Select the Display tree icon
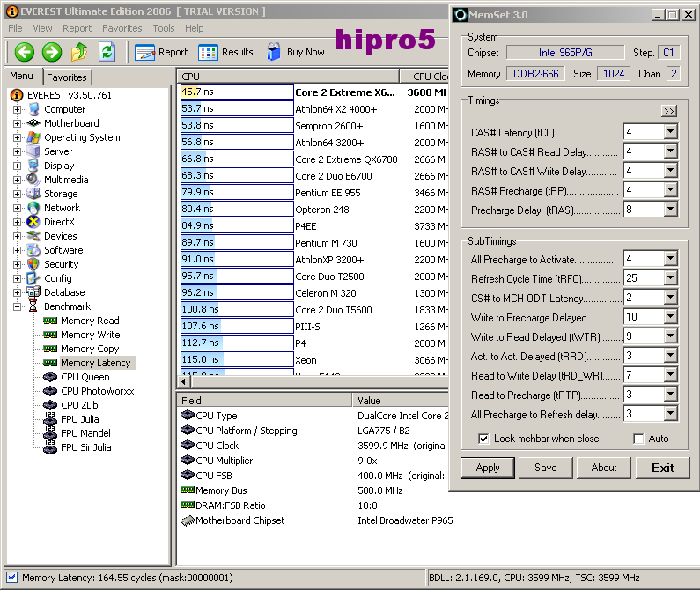 (33, 166)
